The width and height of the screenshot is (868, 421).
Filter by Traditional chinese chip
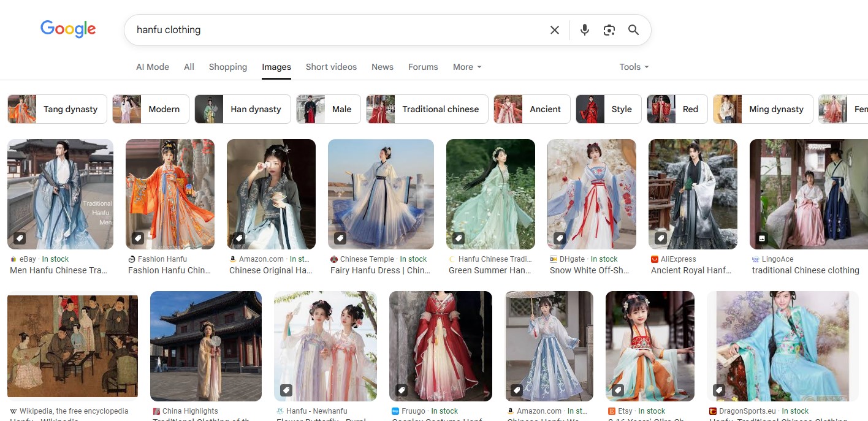click(x=427, y=109)
